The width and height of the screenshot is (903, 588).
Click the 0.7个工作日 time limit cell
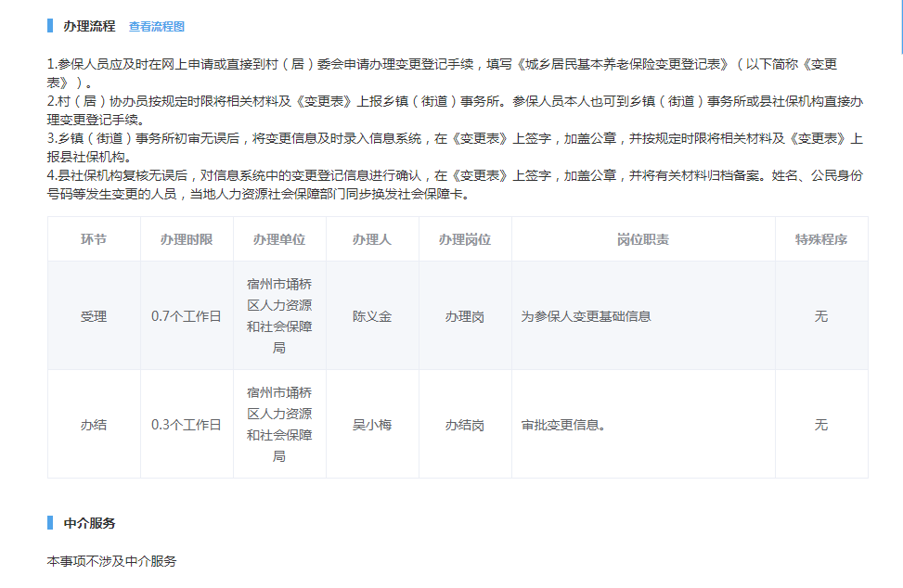[187, 316]
